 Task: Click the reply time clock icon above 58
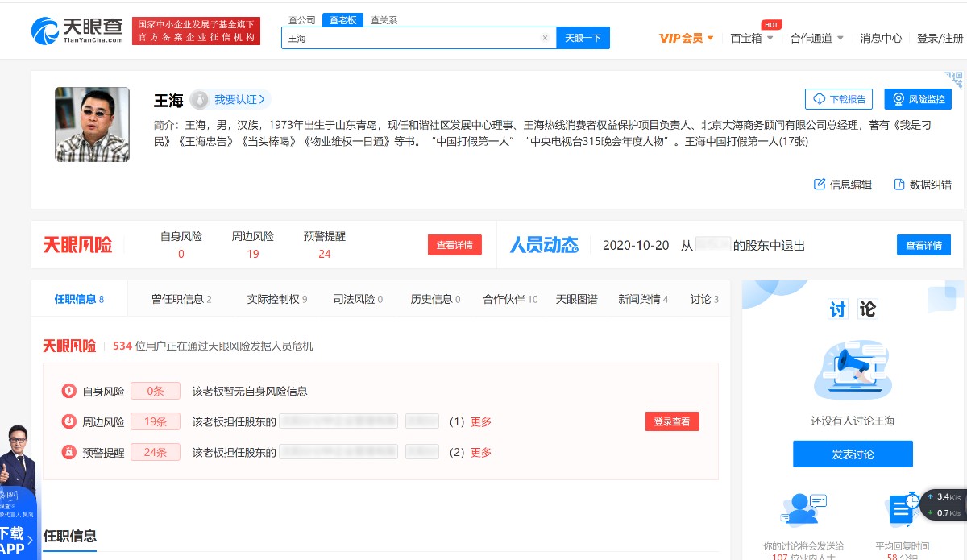click(x=904, y=508)
